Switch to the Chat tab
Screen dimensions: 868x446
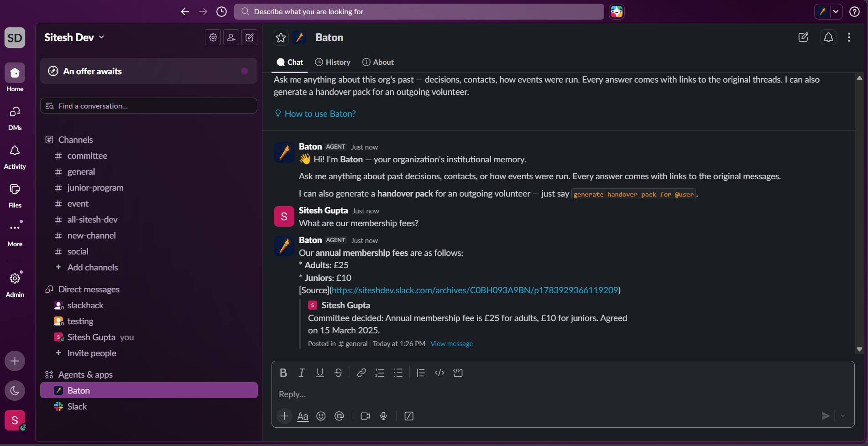pyautogui.click(x=290, y=62)
